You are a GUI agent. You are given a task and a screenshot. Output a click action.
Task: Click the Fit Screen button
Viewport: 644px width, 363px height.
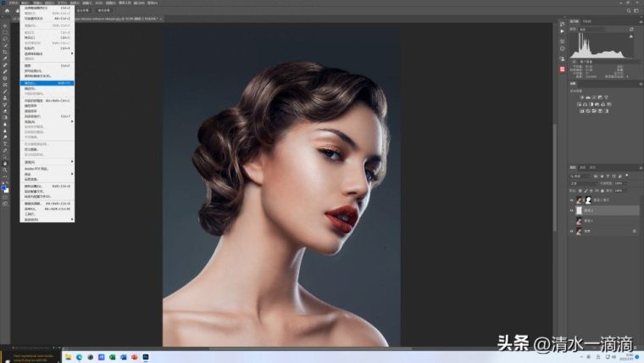click(82, 10)
